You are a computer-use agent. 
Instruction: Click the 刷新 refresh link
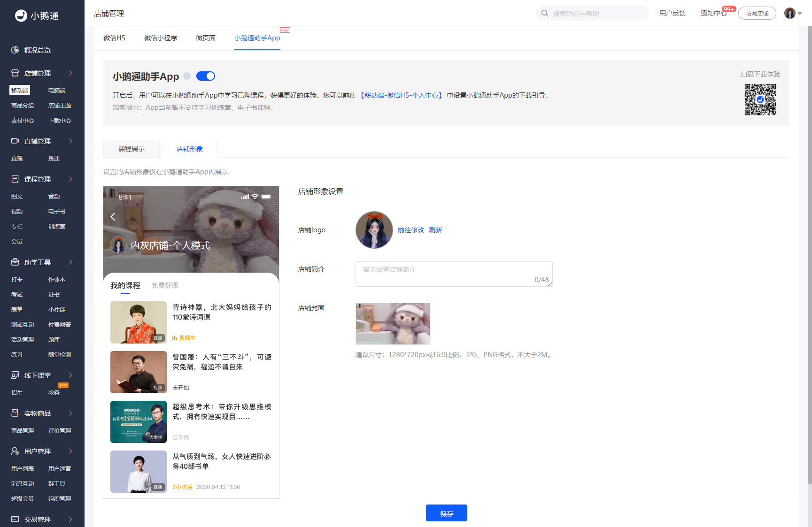pos(435,230)
